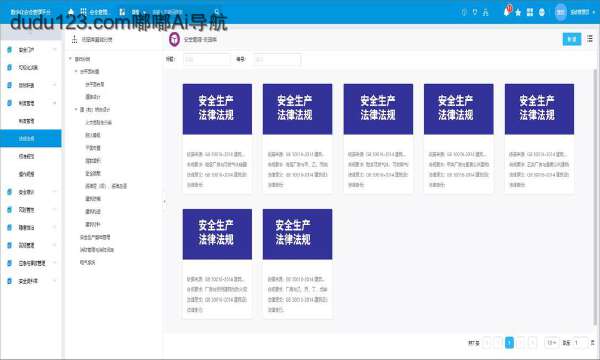Click the first search input field above cards
This screenshot has width=600, height=360.
coord(207,59)
